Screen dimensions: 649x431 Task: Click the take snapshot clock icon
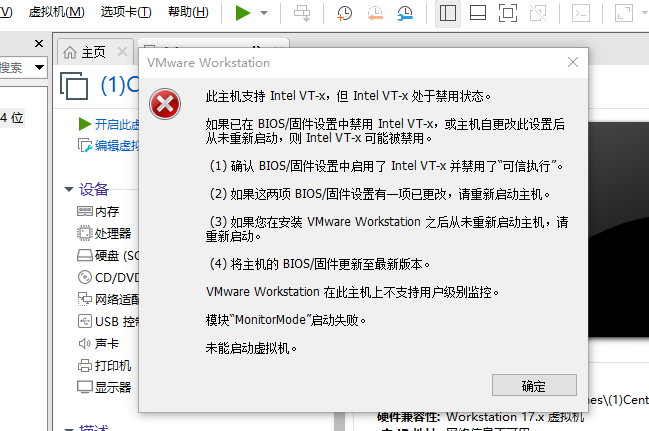point(344,13)
